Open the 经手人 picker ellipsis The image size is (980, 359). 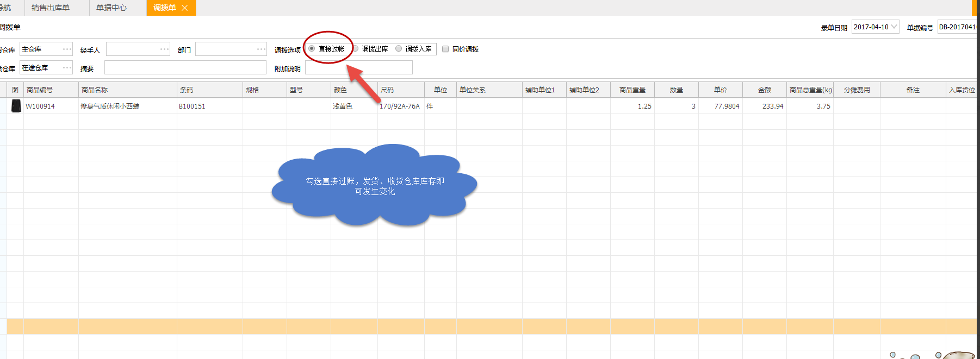pyautogui.click(x=164, y=49)
